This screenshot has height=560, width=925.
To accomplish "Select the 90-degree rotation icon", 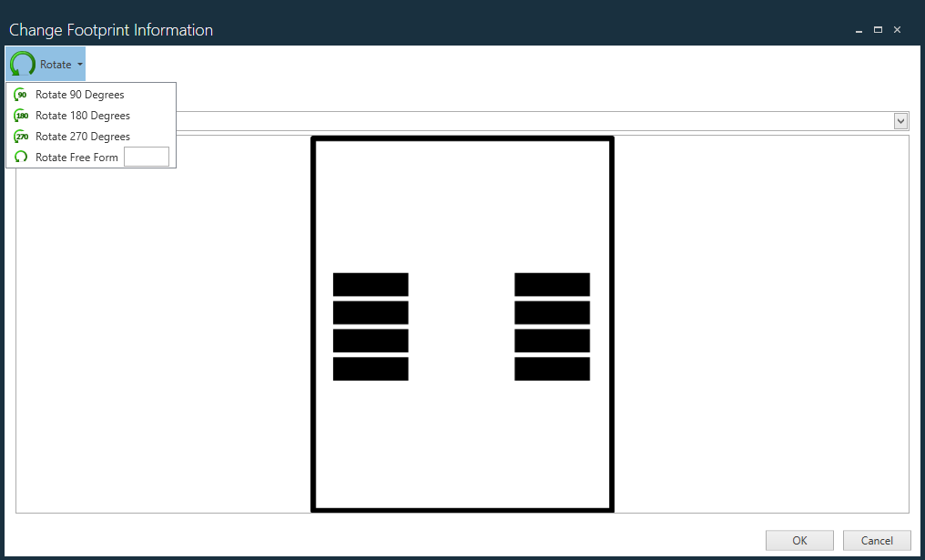I will click(21, 94).
